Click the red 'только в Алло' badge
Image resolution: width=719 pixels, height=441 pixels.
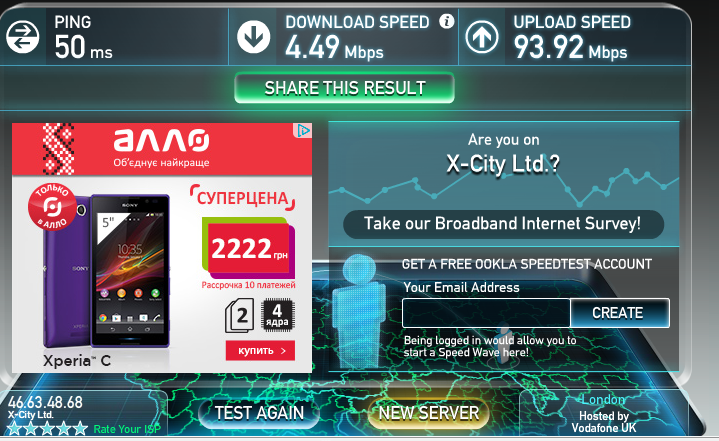[x=52, y=206]
